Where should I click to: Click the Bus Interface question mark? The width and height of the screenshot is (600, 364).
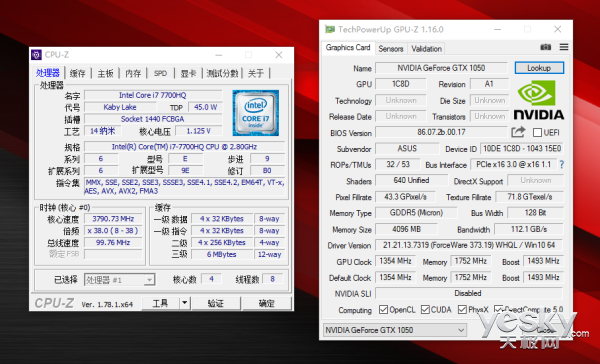(x=561, y=165)
